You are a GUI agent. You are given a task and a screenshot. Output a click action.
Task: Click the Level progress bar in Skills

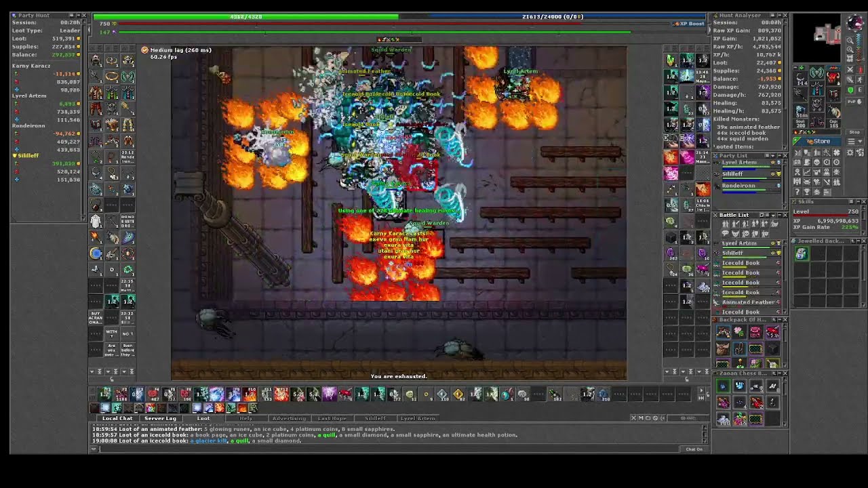pos(826,216)
